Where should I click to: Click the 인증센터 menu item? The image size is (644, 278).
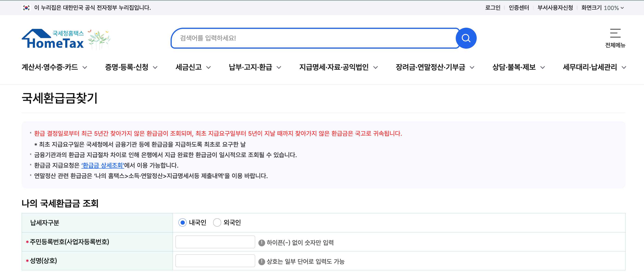pyautogui.click(x=518, y=8)
